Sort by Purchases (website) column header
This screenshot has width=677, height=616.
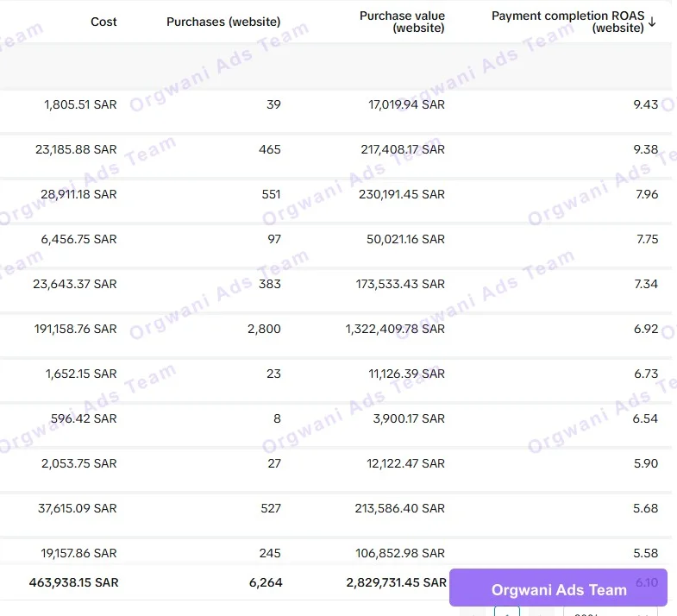(x=223, y=22)
